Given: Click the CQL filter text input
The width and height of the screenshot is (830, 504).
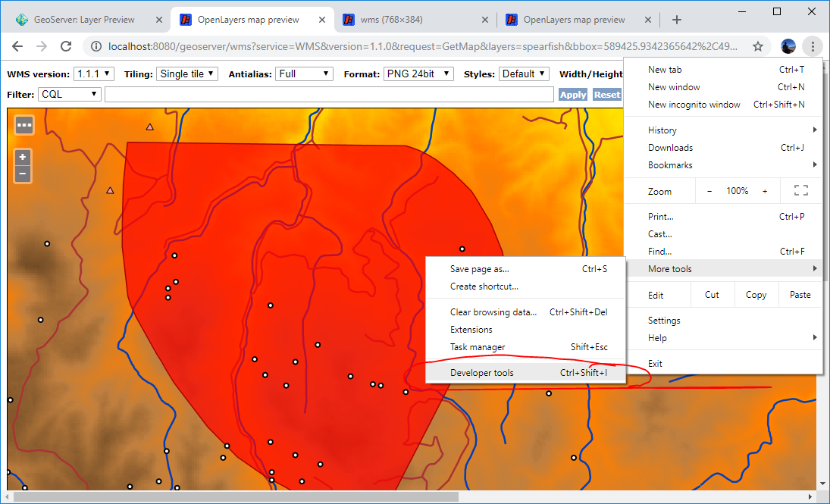Looking at the screenshot, I should (329, 94).
